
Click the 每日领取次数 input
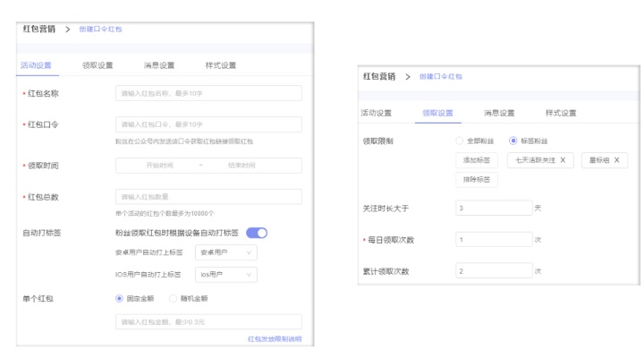494,240
